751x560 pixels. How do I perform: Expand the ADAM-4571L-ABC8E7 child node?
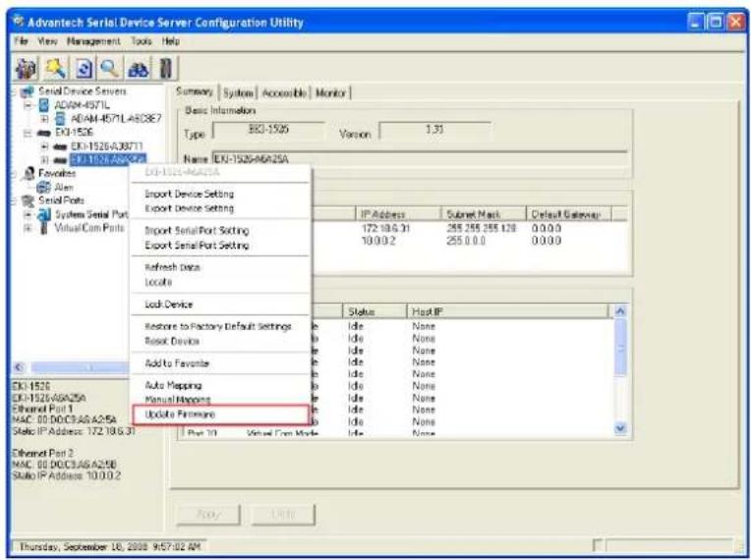[44, 118]
